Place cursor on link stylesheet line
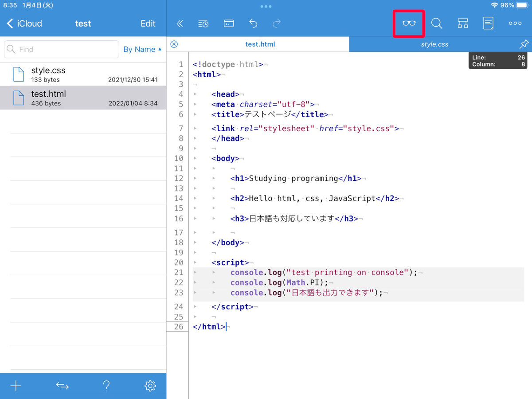Screen dimensions: 532x399 click(305, 129)
